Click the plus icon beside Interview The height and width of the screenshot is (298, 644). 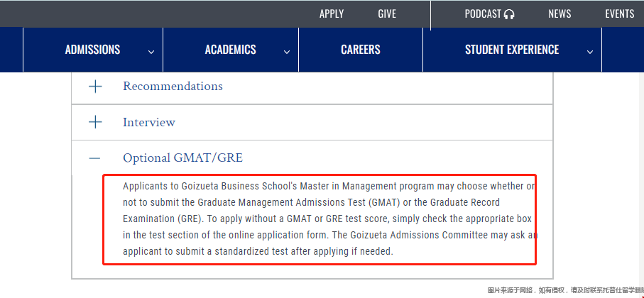pyautogui.click(x=95, y=122)
